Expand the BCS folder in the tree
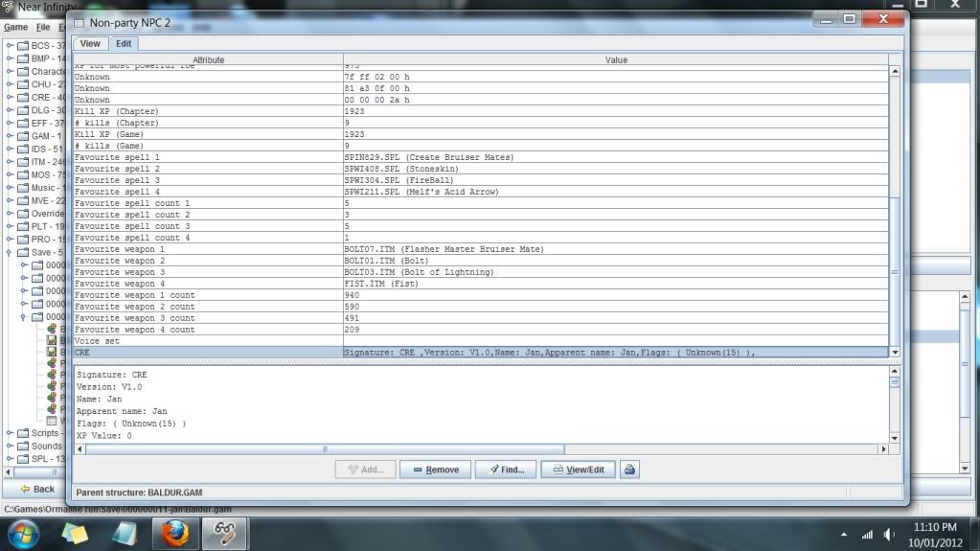The width and height of the screenshot is (980, 551). pos(11,45)
